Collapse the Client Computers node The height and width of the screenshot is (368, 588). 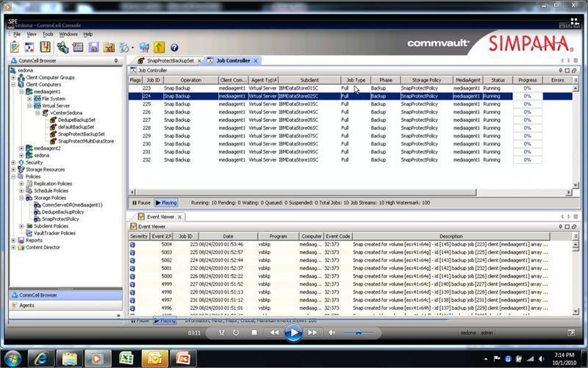click(x=13, y=84)
